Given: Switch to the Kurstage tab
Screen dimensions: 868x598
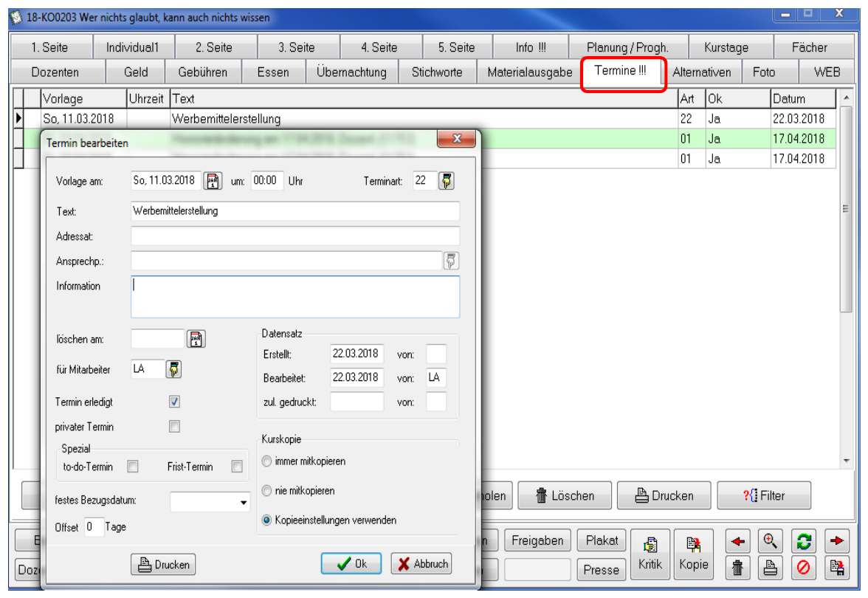Looking at the screenshot, I should tap(726, 47).
